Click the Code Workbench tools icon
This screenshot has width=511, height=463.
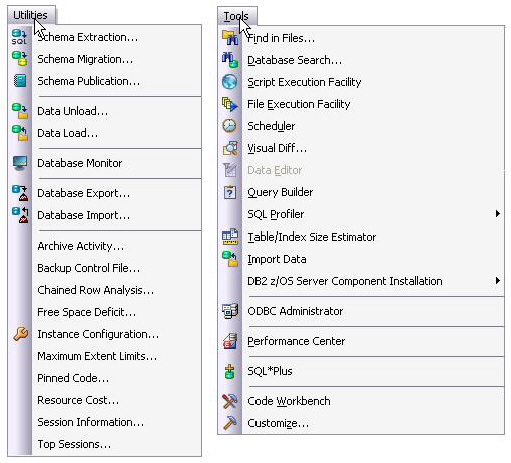pyautogui.click(x=230, y=401)
